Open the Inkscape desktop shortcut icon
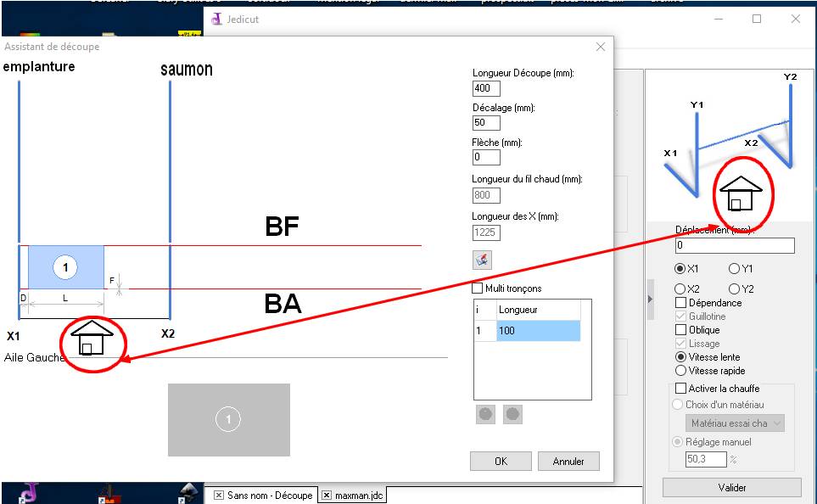 click(190, 492)
